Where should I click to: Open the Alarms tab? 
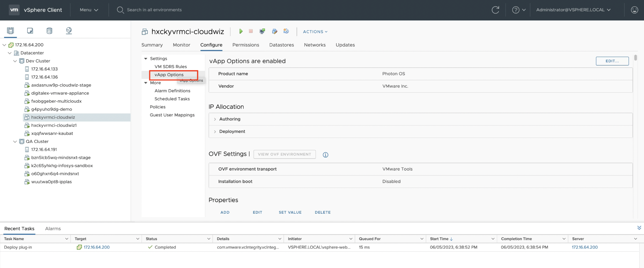point(53,229)
